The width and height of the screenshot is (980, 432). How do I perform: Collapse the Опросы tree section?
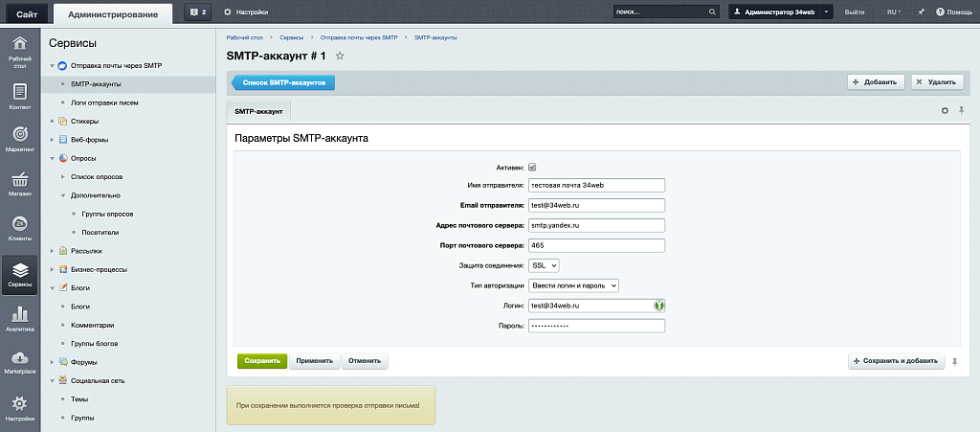[x=53, y=158]
